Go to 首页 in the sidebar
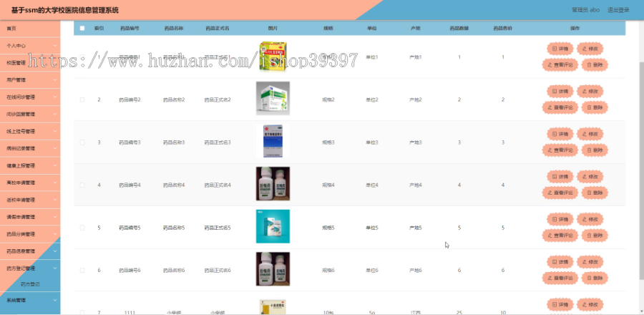The width and height of the screenshot is (644, 315). pyautogui.click(x=30, y=29)
